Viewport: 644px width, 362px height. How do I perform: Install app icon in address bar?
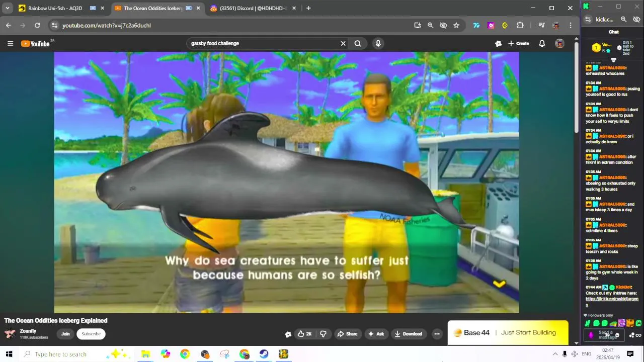[x=418, y=25]
